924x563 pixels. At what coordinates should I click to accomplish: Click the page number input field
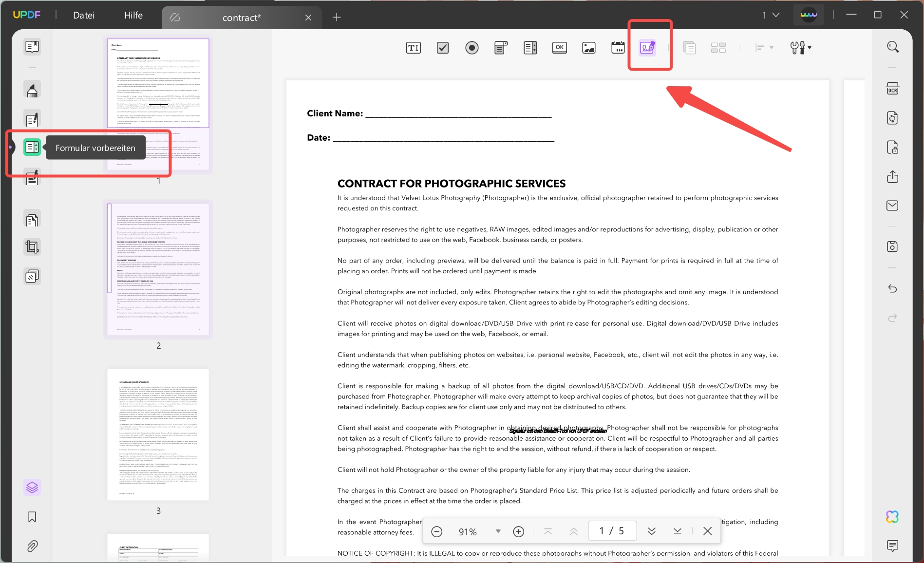pyautogui.click(x=612, y=531)
